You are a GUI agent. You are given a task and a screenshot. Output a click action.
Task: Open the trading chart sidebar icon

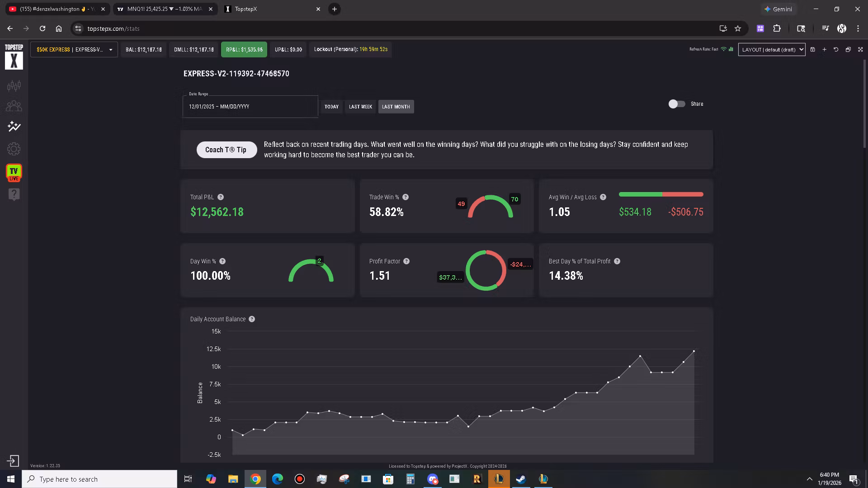14,85
